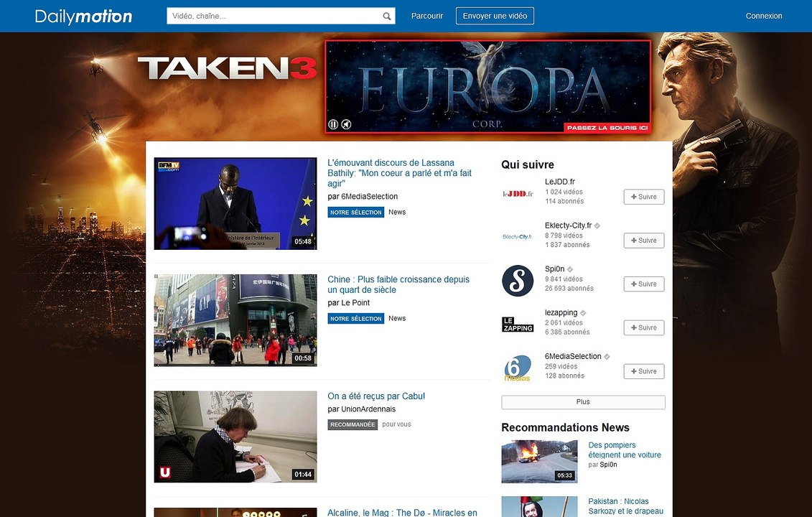Open the Eklecty-City.fr channel logo

[x=518, y=237]
